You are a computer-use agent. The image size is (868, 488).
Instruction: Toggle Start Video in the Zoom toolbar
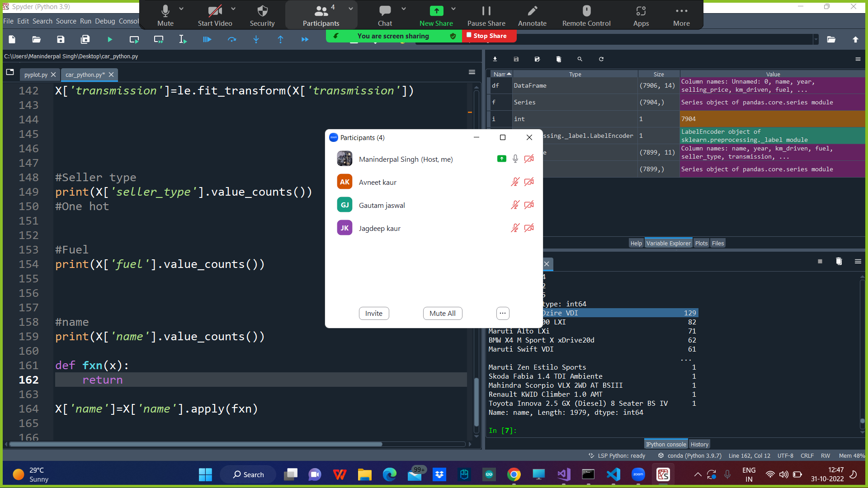pos(215,15)
